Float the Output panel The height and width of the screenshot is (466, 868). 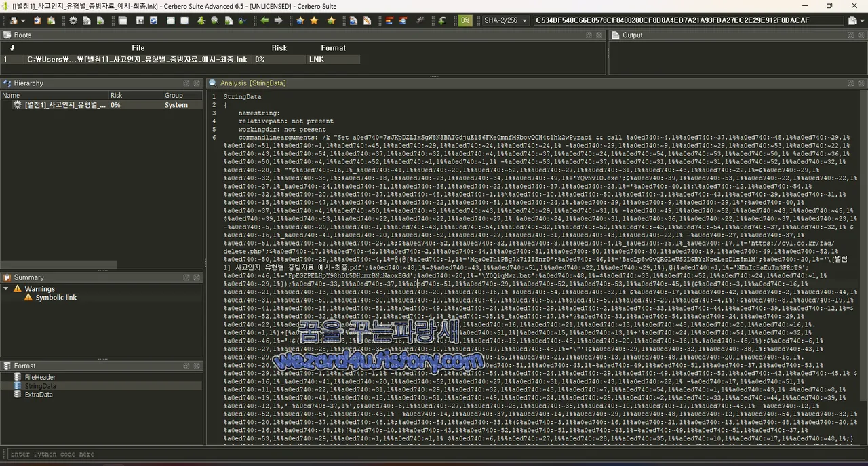click(850, 35)
